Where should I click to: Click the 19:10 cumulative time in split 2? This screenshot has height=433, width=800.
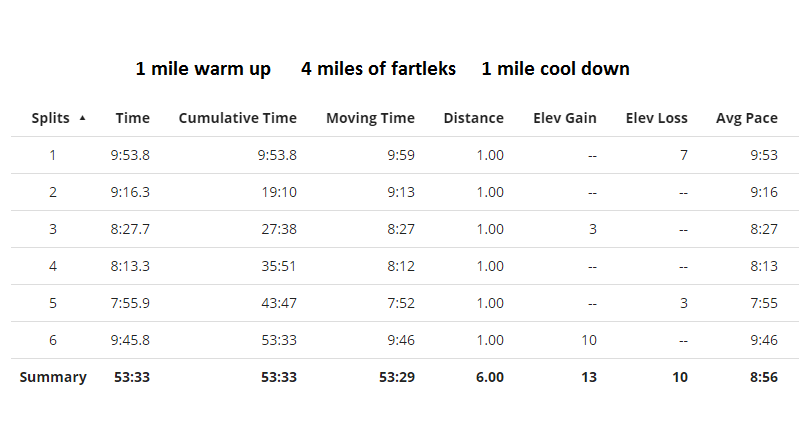[279, 192]
